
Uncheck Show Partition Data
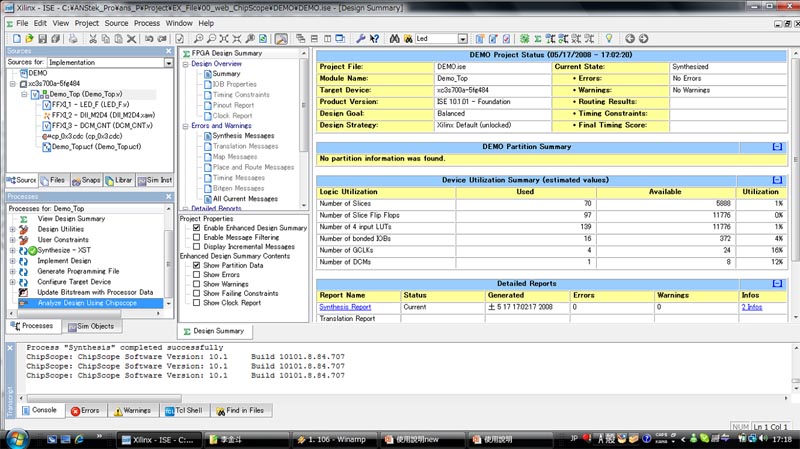click(x=196, y=265)
